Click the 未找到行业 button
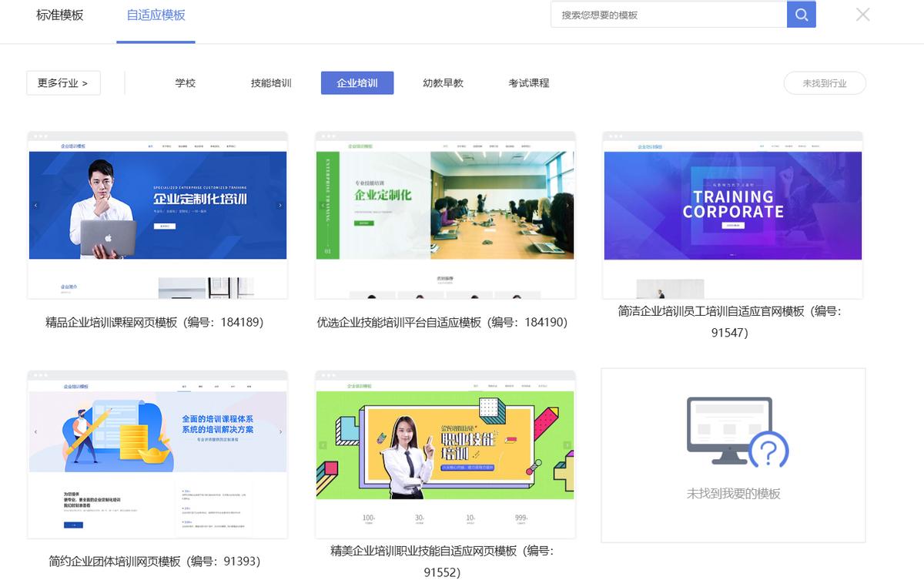This screenshot has width=924, height=587. tap(824, 83)
